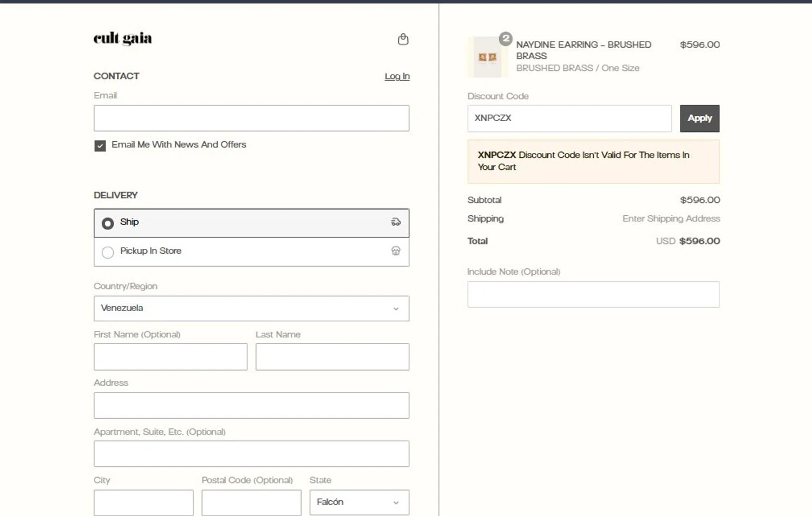Click the Address input field
Image resolution: width=812 pixels, height=516 pixels.
point(251,406)
